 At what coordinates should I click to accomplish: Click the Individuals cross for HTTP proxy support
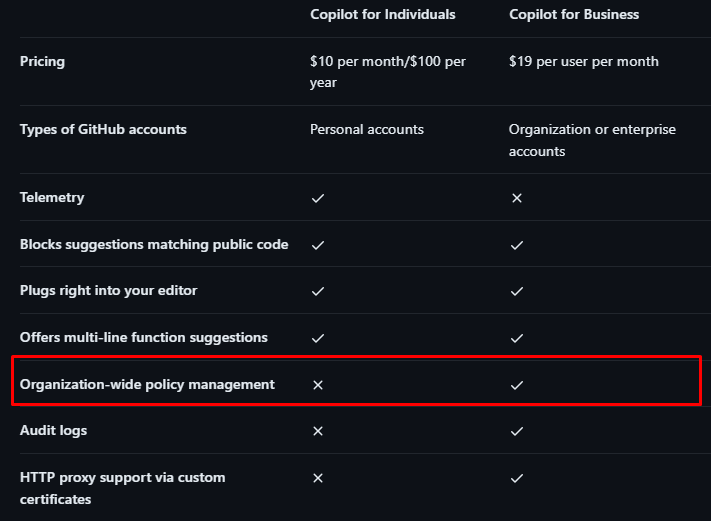(x=317, y=478)
